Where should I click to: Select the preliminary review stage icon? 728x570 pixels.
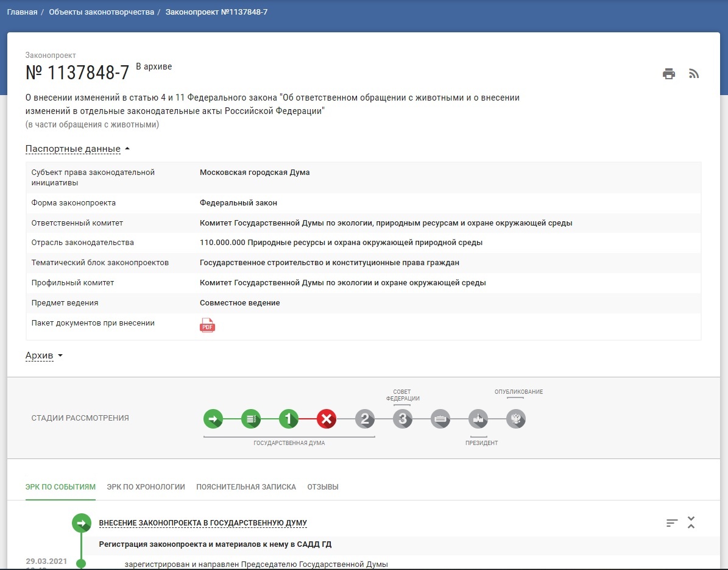pos(251,419)
